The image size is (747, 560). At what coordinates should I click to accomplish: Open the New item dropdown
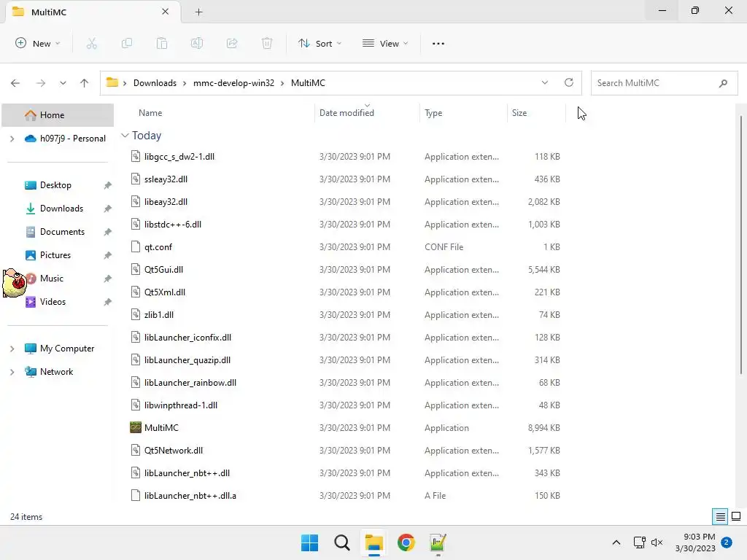pos(38,43)
